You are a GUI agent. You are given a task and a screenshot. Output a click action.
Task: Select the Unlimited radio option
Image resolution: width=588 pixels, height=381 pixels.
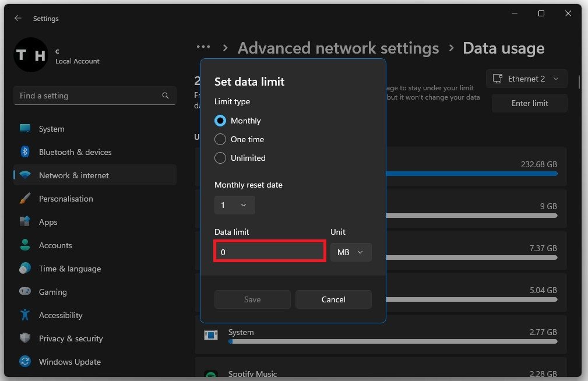point(220,158)
